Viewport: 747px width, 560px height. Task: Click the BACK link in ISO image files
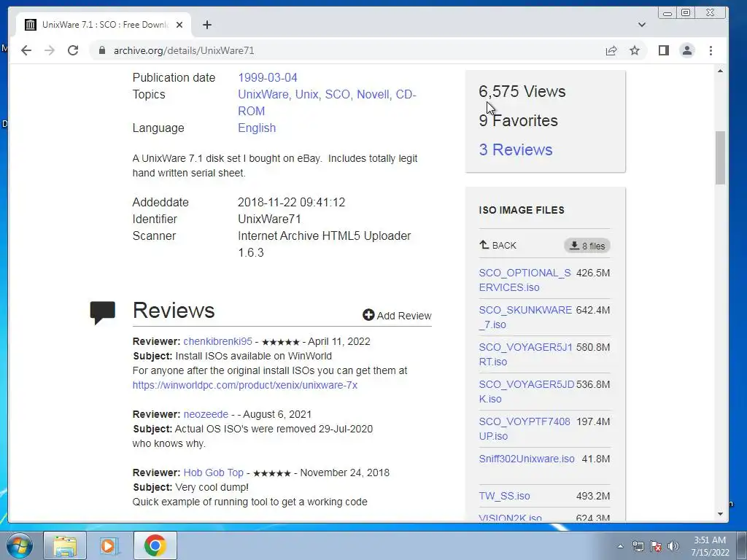[498, 245]
